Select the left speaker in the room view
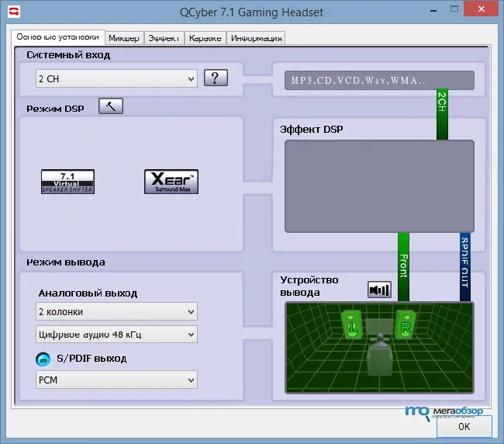 pos(350,323)
